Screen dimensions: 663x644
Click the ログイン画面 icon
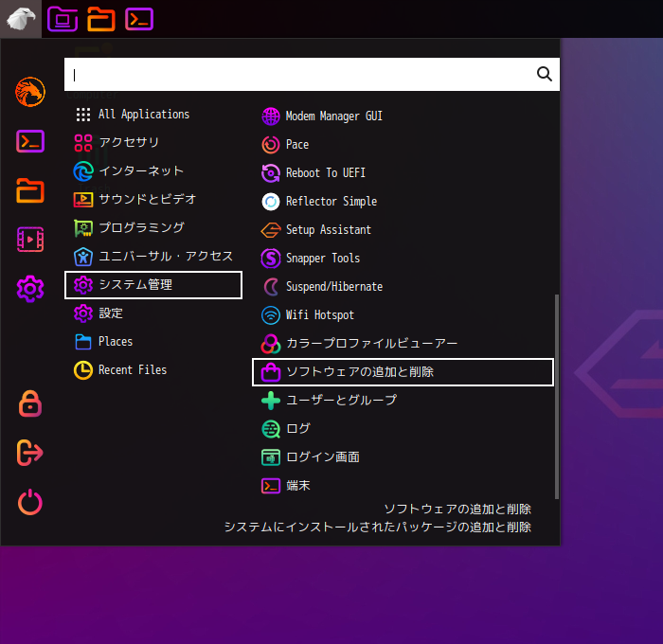tap(271, 457)
